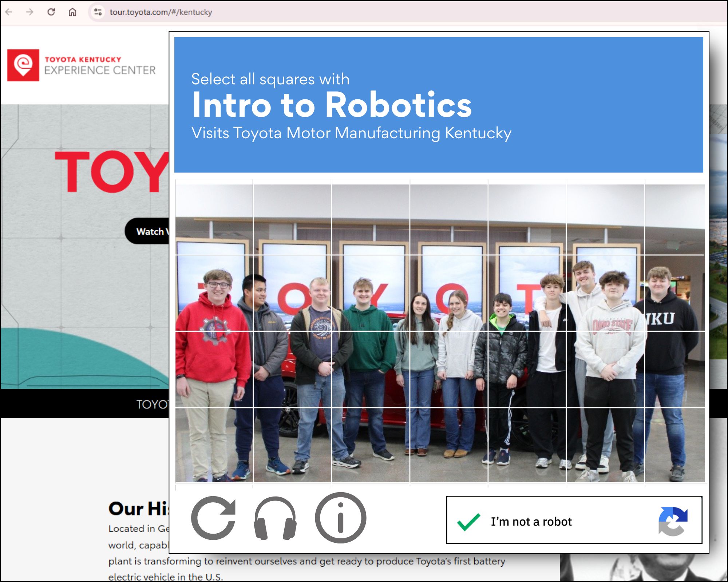Click the browser forward arrow

tap(30, 12)
